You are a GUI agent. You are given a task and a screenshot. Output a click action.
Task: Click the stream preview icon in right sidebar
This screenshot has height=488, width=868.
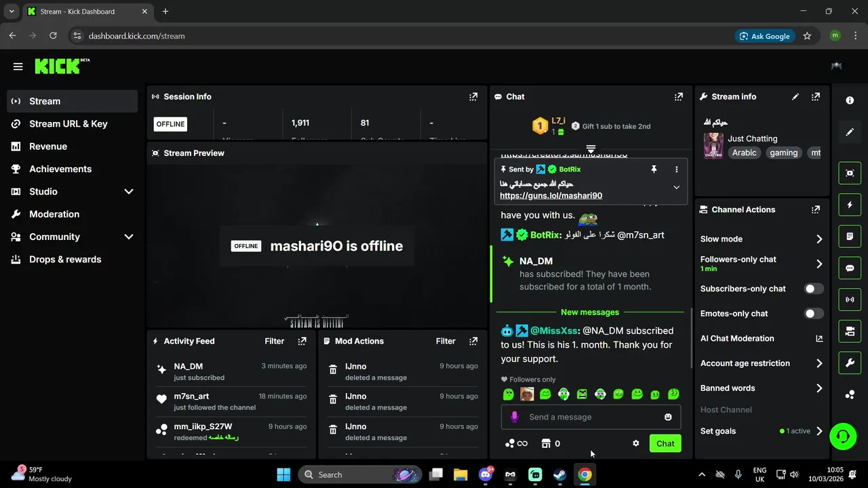coord(850,173)
